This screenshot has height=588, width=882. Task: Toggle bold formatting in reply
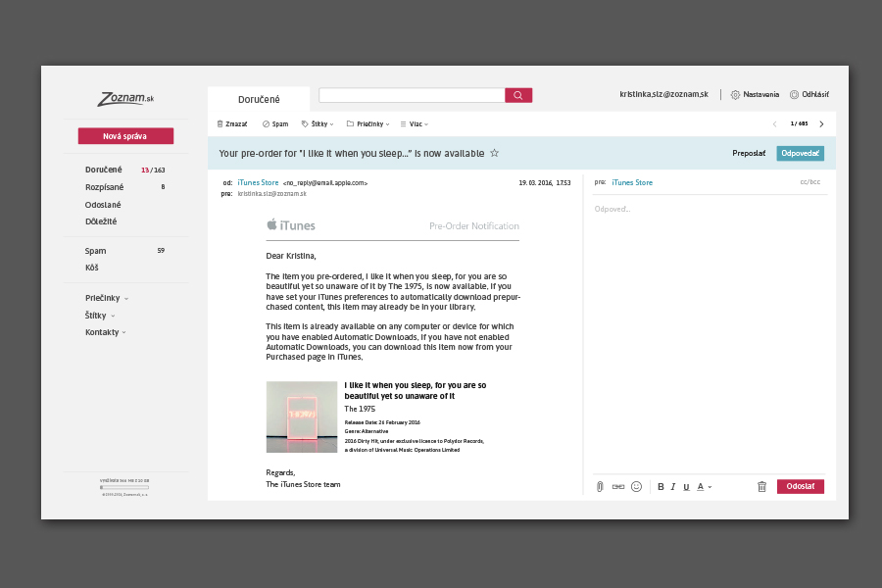661,486
